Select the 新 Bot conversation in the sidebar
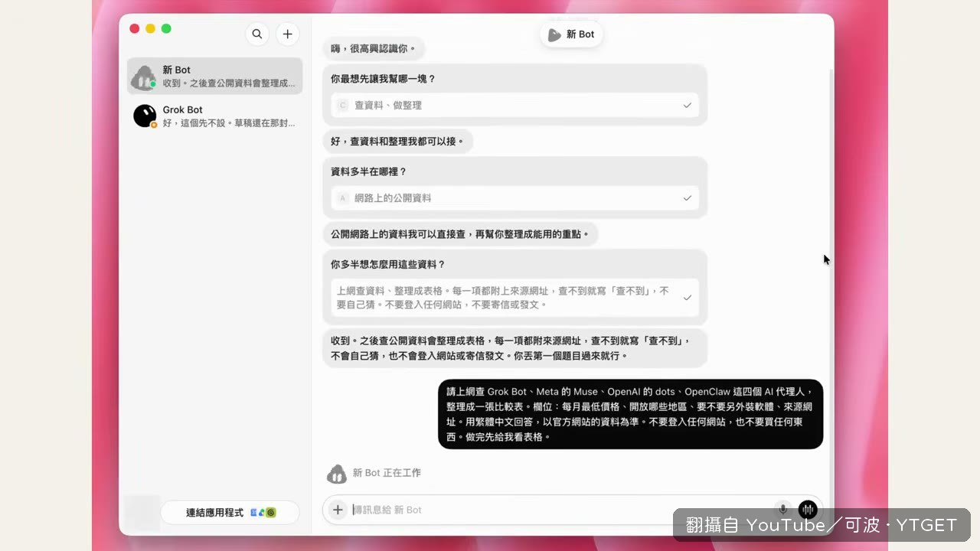Image resolution: width=980 pixels, height=551 pixels. (x=214, y=77)
